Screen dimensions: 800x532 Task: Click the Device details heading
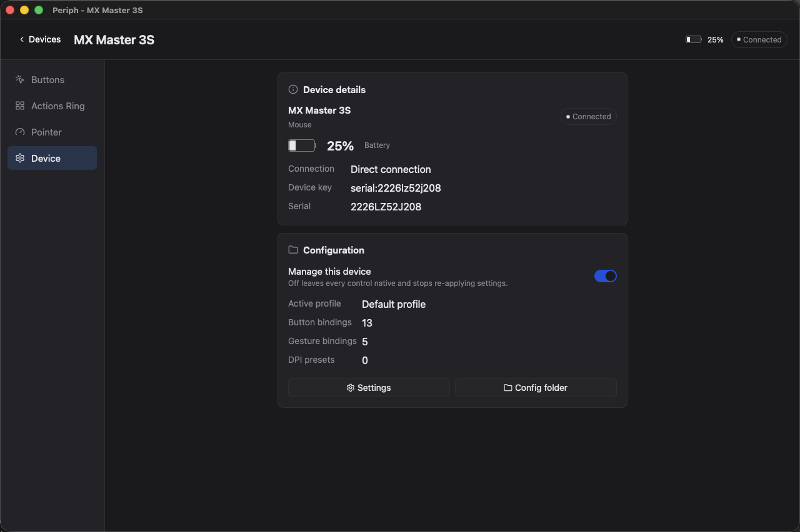334,90
